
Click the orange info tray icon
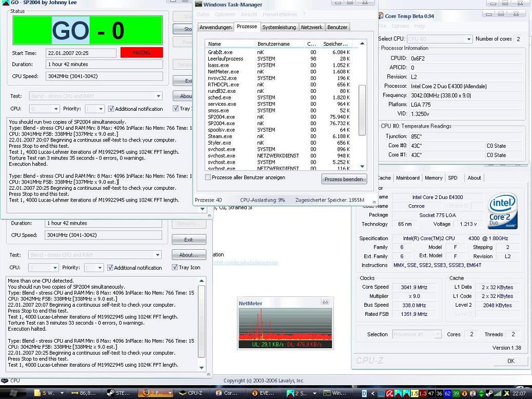[x=464, y=393]
